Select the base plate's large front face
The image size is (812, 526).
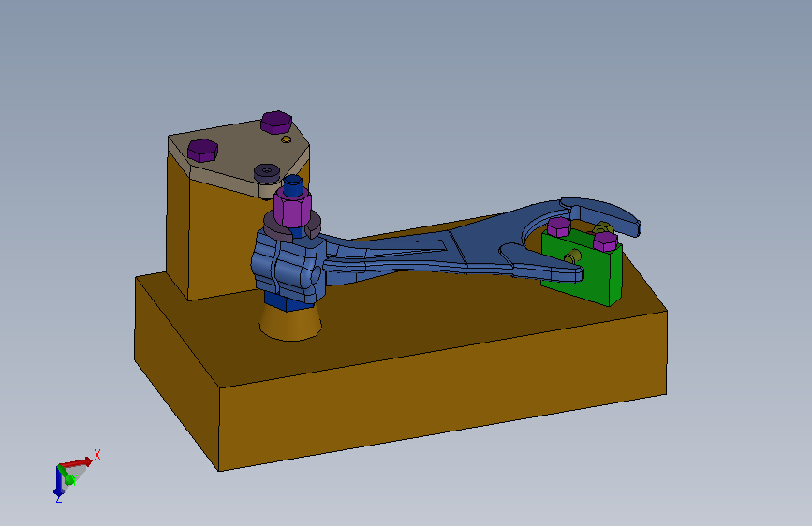[x=443, y=391]
